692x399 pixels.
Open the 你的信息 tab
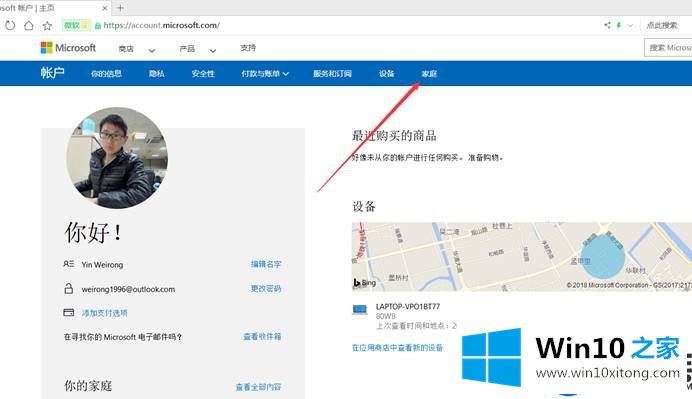point(106,74)
